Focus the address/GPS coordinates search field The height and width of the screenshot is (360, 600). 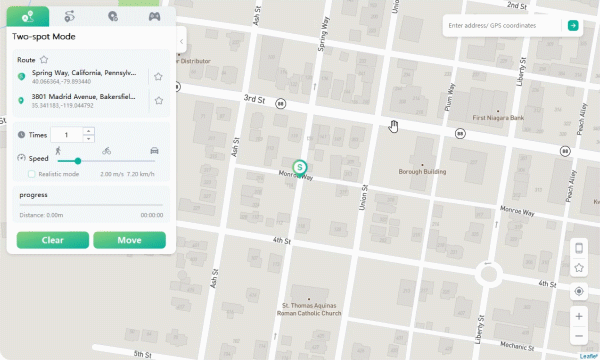point(502,26)
